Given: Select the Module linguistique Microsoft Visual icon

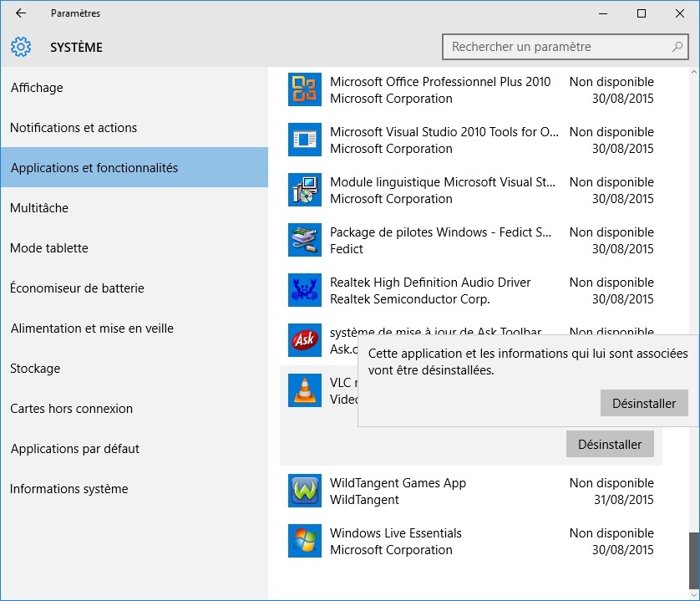Looking at the screenshot, I should (304, 190).
